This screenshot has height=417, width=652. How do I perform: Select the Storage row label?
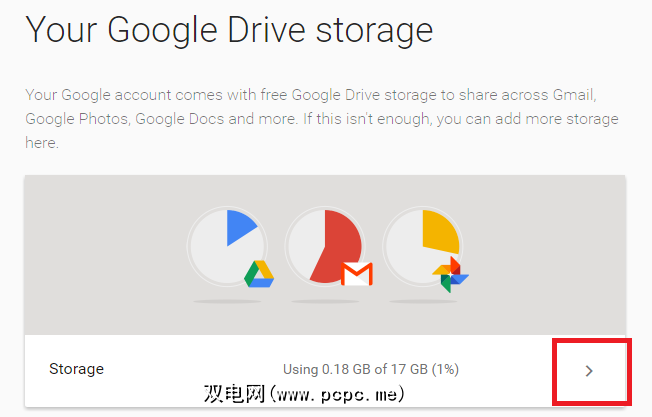click(x=76, y=369)
